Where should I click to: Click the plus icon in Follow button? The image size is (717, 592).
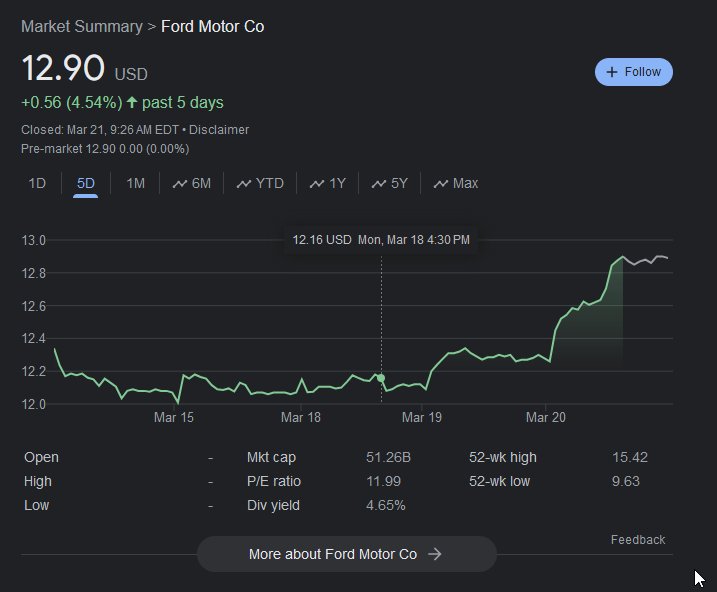point(611,72)
